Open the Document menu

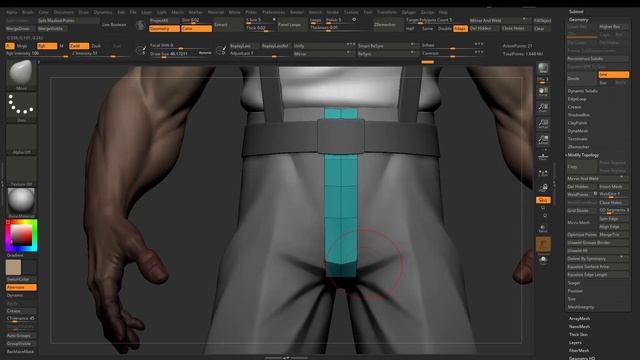(x=64, y=12)
